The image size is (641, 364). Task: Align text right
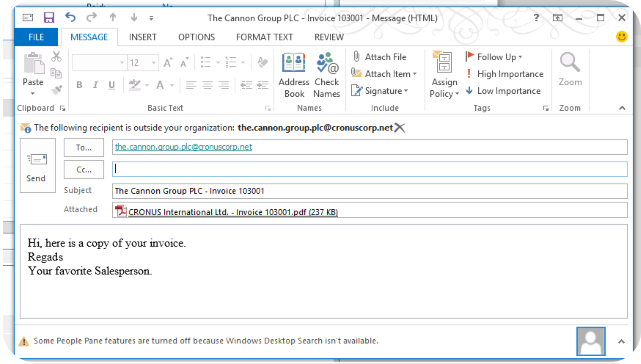(223, 85)
